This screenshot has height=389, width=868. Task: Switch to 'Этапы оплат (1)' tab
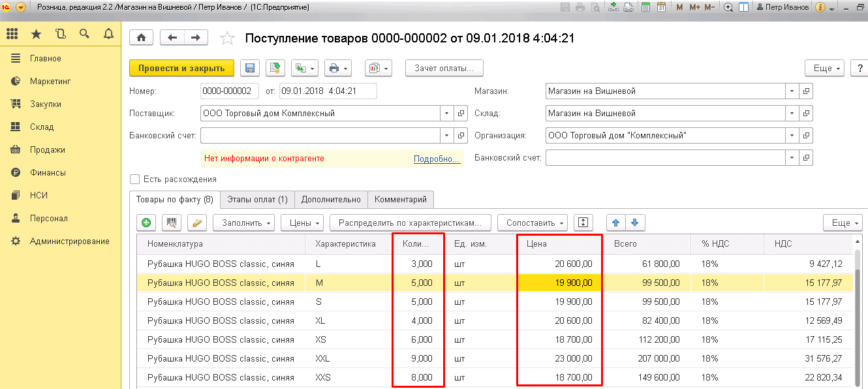pos(257,199)
